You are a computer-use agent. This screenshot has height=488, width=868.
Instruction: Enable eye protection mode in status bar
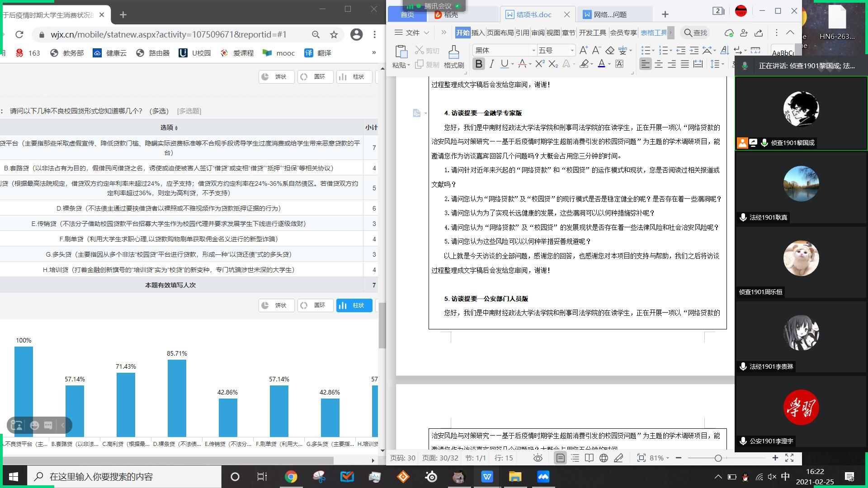[x=538, y=458]
